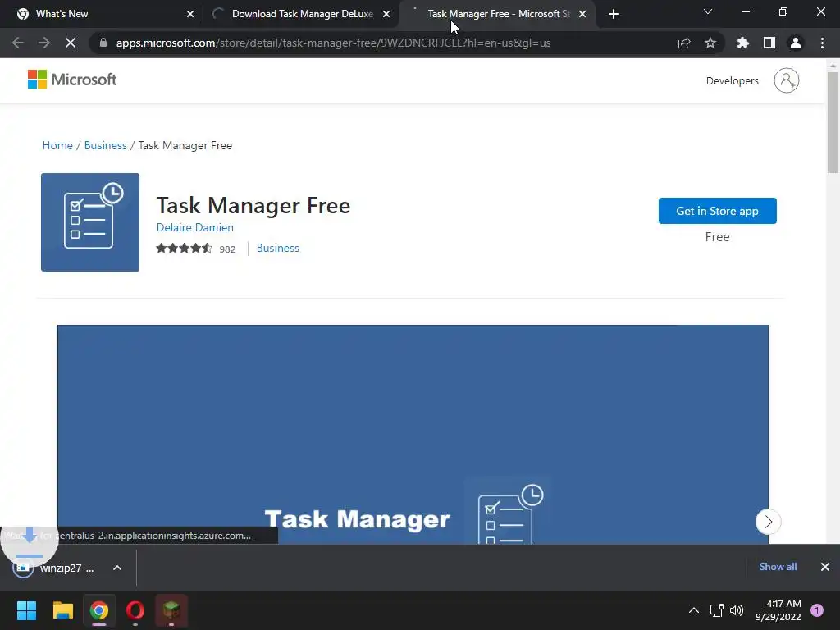Sign in with account icon
The height and width of the screenshot is (630, 840).
point(787,80)
